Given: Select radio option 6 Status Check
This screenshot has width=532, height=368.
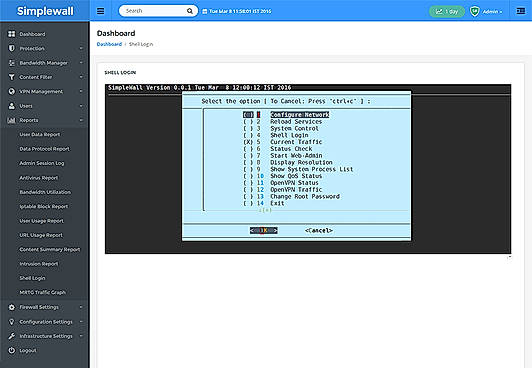Looking at the screenshot, I should pos(248,149).
